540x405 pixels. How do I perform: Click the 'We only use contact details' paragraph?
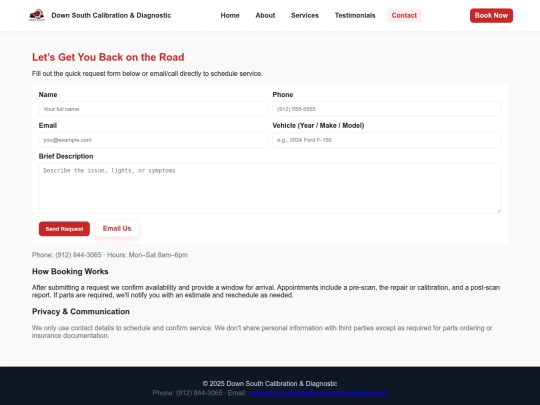point(262,332)
